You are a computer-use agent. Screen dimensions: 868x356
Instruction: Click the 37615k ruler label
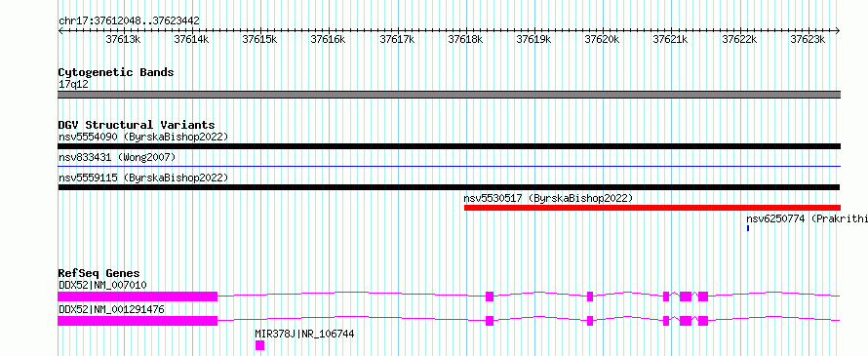[x=260, y=39]
